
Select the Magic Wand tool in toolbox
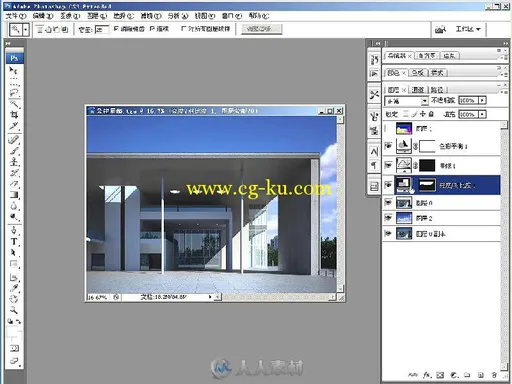pyautogui.click(x=14, y=104)
